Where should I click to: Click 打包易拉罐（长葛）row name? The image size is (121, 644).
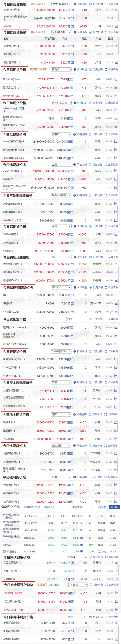(x=14, y=610)
